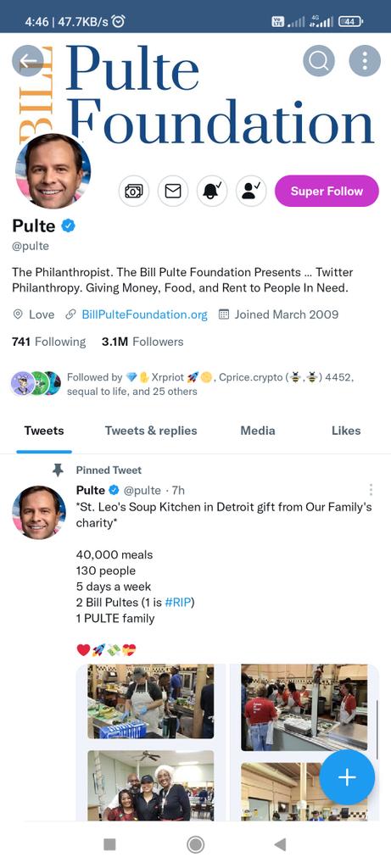This screenshot has width=391, height=868.
Task: Open Pulte's profile picture
Action: coord(53,171)
